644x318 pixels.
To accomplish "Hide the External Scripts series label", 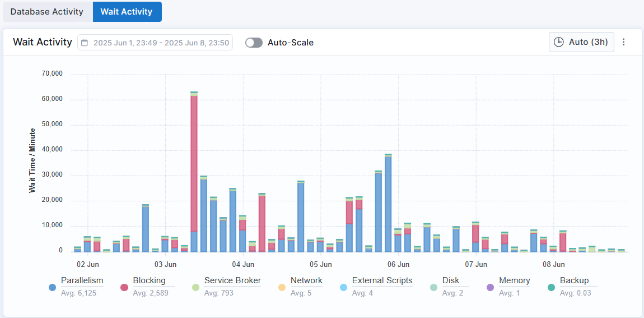I will pyautogui.click(x=382, y=280).
